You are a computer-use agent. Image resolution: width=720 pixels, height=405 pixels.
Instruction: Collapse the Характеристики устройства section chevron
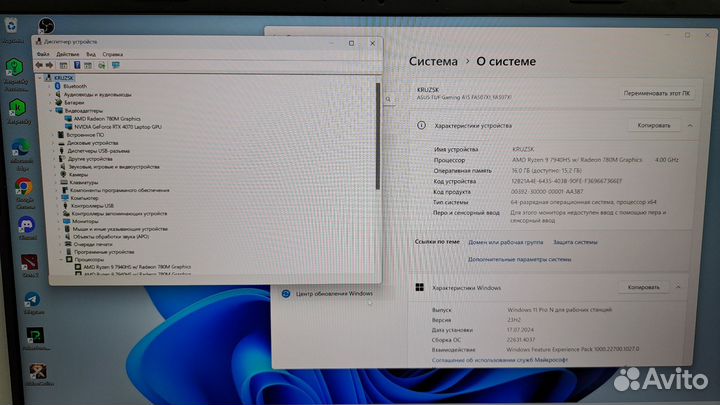690,125
